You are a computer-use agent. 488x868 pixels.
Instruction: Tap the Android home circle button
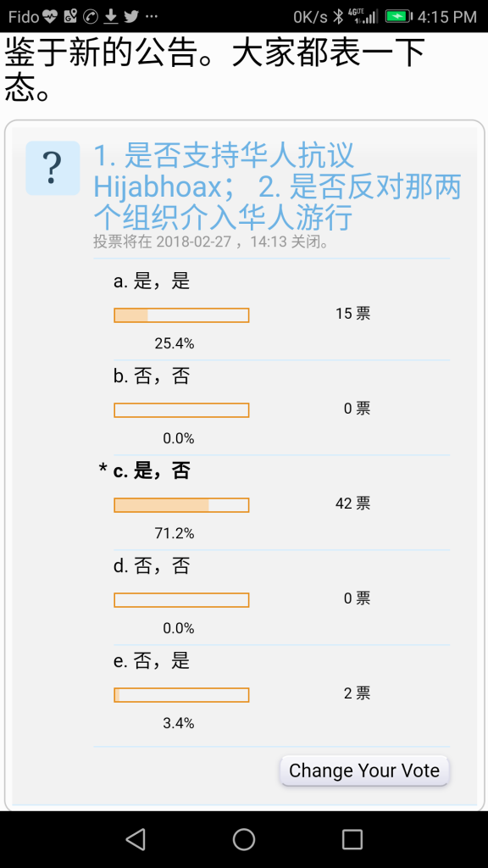[x=243, y=839]
